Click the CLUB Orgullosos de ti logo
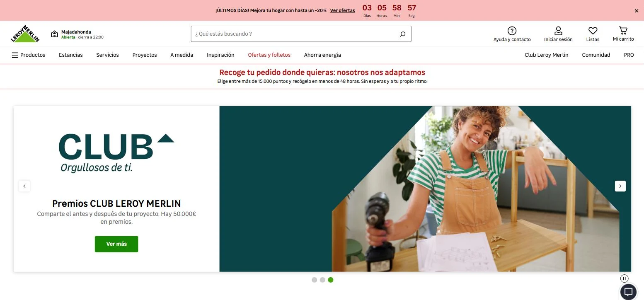Screen dimensions: 644x300 pos(116,153)
